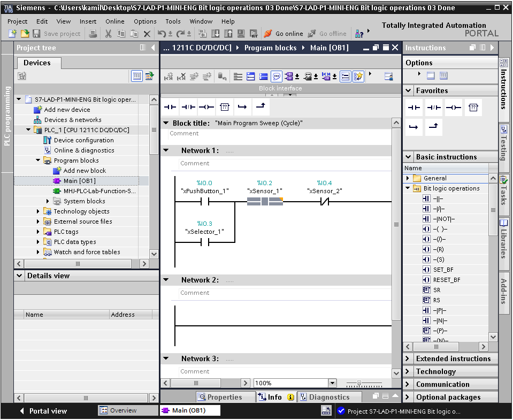
Task: Expand the System blocks folder
Action: tap(48, 201)
